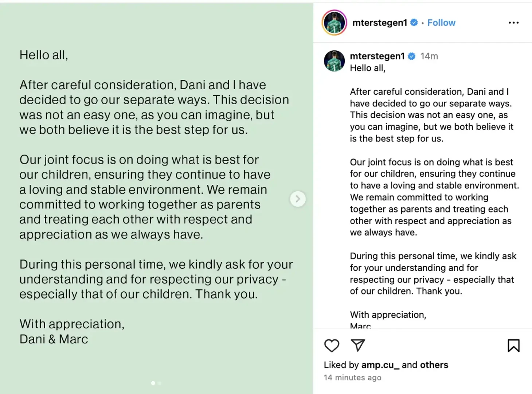Screen dimensions: 532x394
Task: Jump to the second carousel dot
Action: coord(159,383)
